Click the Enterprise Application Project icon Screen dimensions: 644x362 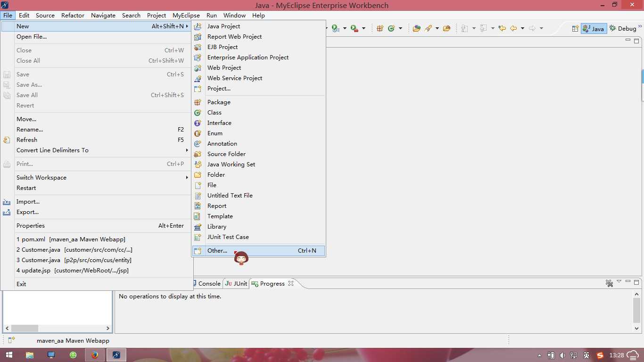[198, 58]
